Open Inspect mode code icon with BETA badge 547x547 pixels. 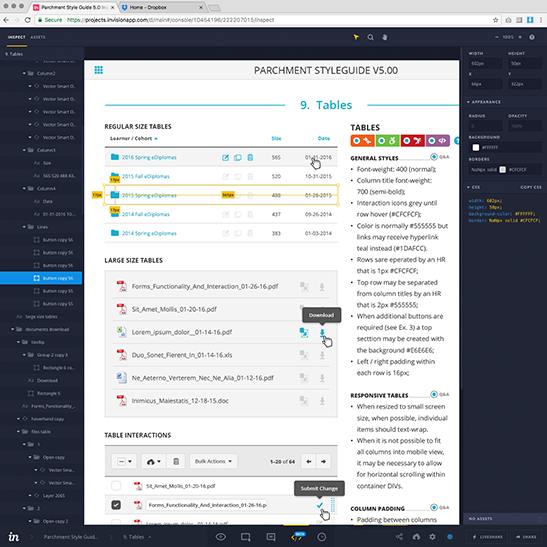[297, 537]
